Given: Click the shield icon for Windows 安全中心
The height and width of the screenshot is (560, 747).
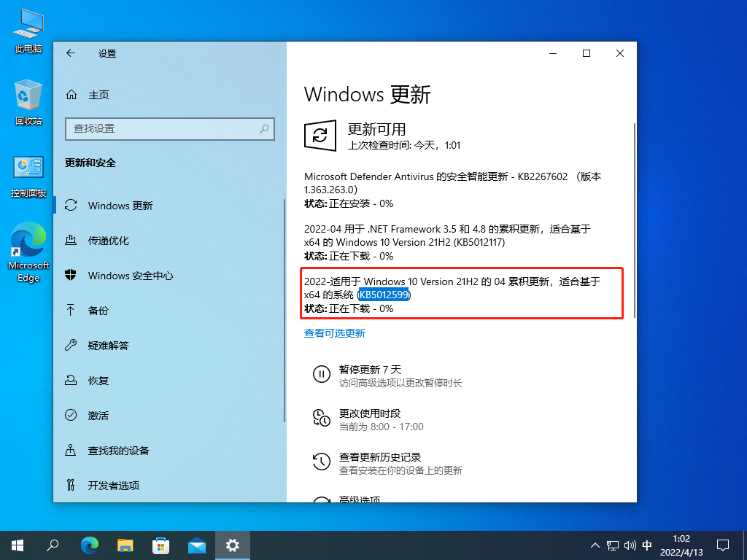Looking at the screenshot, I should point(71,275).
